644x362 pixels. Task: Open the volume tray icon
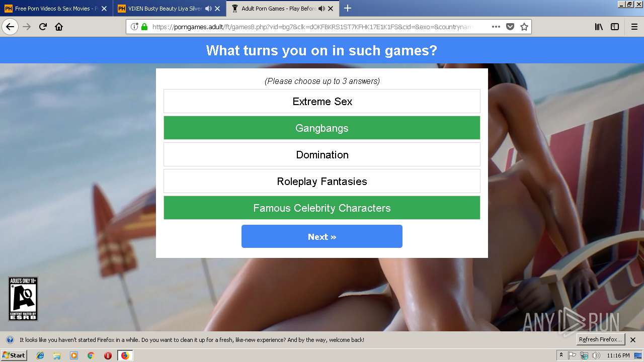[x=596, y=355]
